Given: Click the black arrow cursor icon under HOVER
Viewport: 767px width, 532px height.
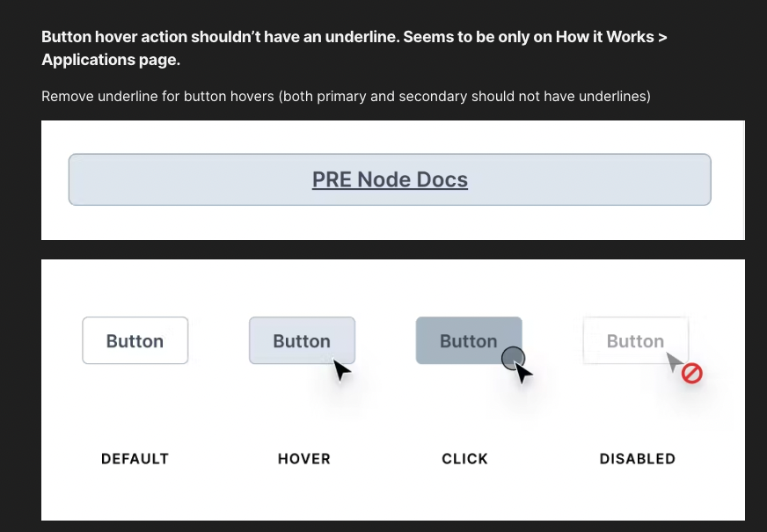Looking at the screenshot, I should (342, 370).
